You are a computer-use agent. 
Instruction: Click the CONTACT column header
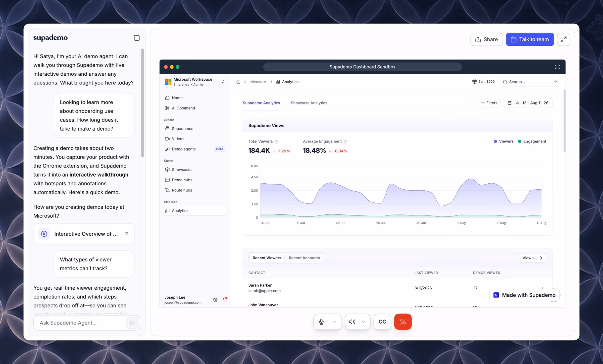coord(257,273)
